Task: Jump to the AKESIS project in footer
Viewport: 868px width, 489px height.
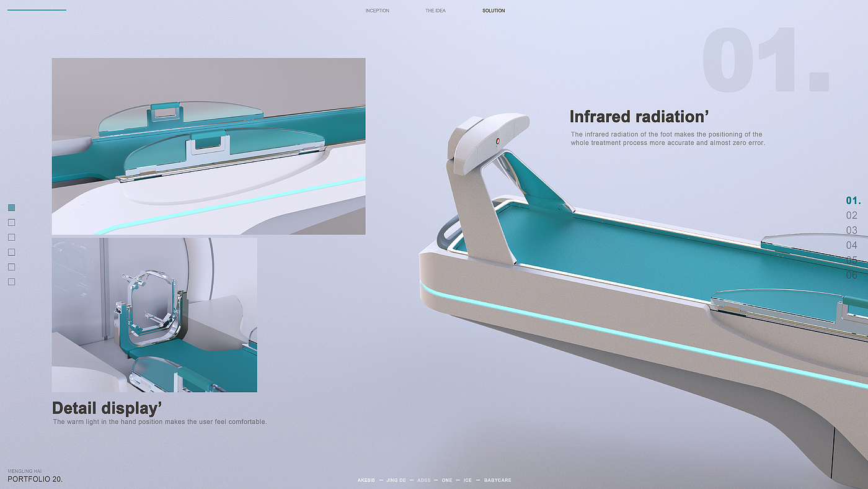Action: (x=366, y=480)
